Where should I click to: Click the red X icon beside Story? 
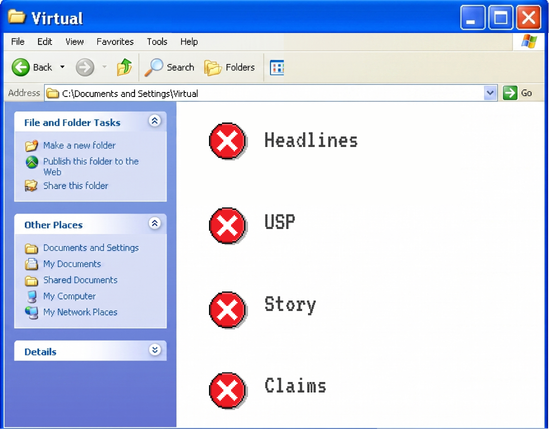227,310
